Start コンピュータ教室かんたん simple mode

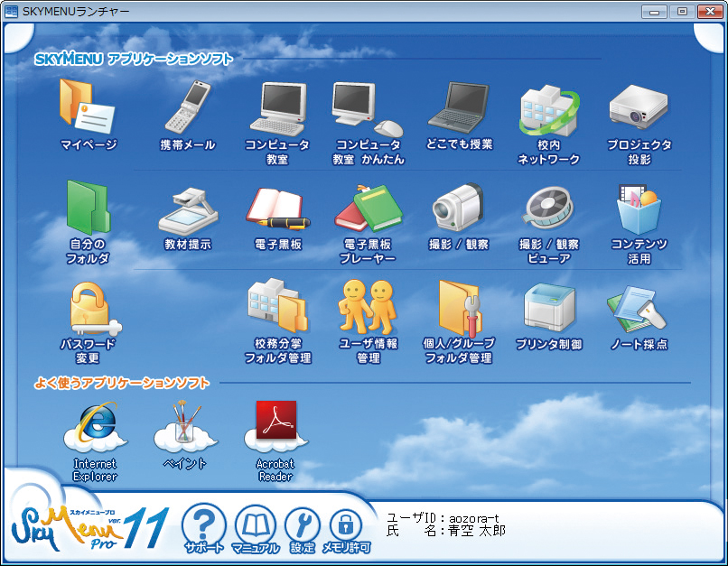pos(366,108)
